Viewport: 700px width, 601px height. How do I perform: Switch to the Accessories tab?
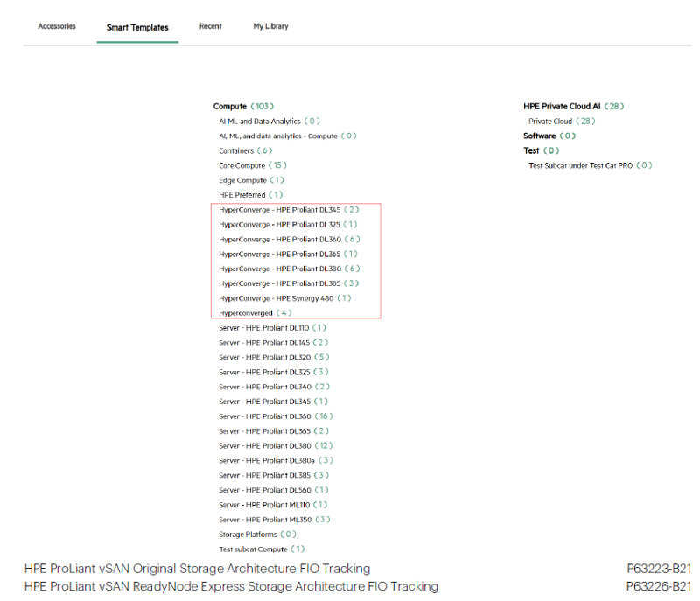click(x=57, y=26)
